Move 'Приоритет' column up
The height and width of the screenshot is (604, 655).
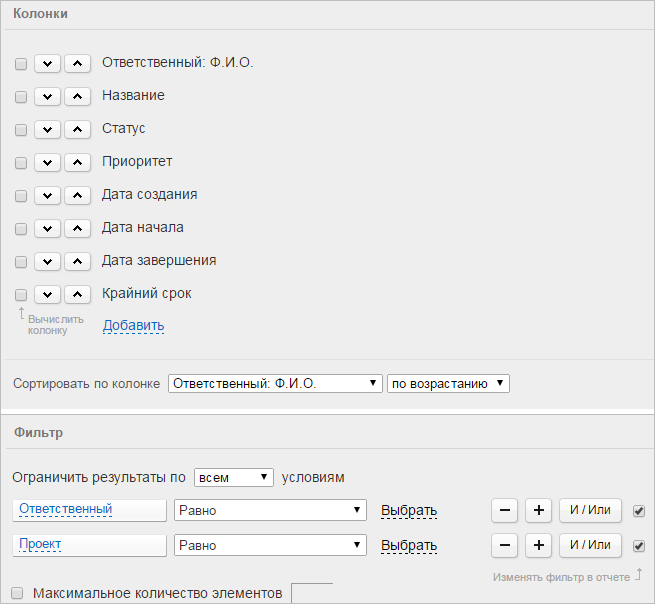point(77,162)
